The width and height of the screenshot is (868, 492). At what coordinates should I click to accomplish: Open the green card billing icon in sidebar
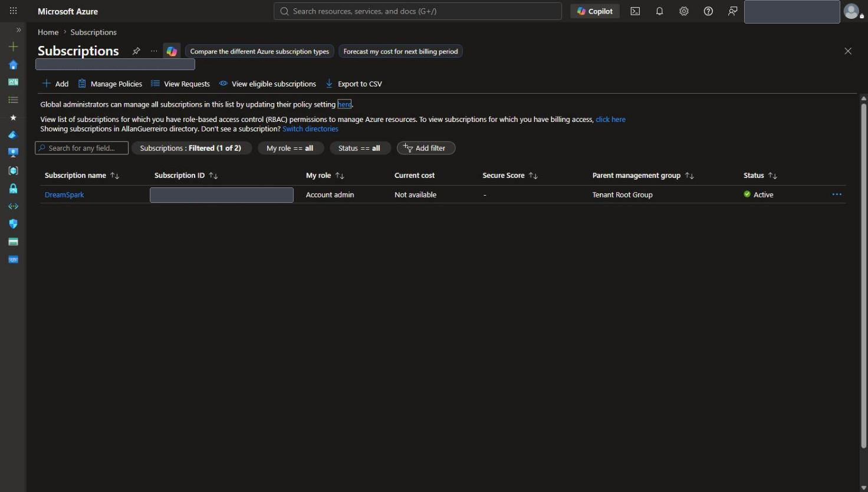click(x=13, y=242)
